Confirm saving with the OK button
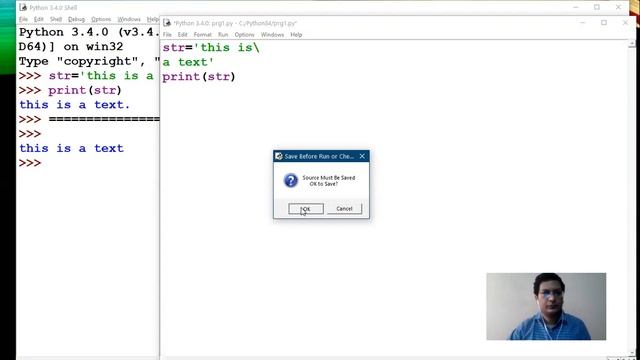640x360 pixels. [x=306, y=209]
